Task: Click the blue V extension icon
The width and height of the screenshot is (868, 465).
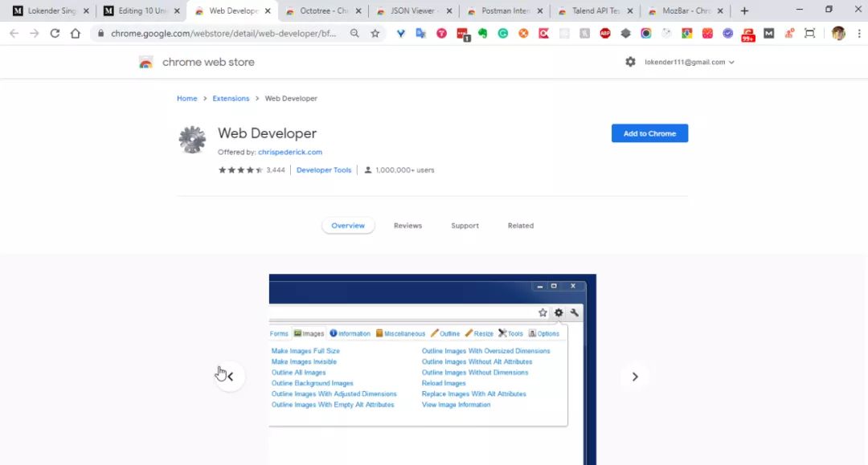Action: [401, 33]
